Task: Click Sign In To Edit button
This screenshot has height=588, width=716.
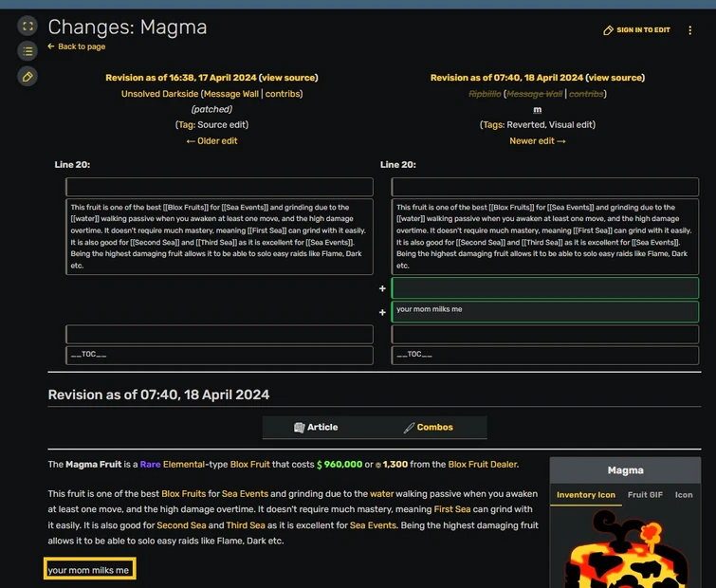Action: (x=636, y=30)
